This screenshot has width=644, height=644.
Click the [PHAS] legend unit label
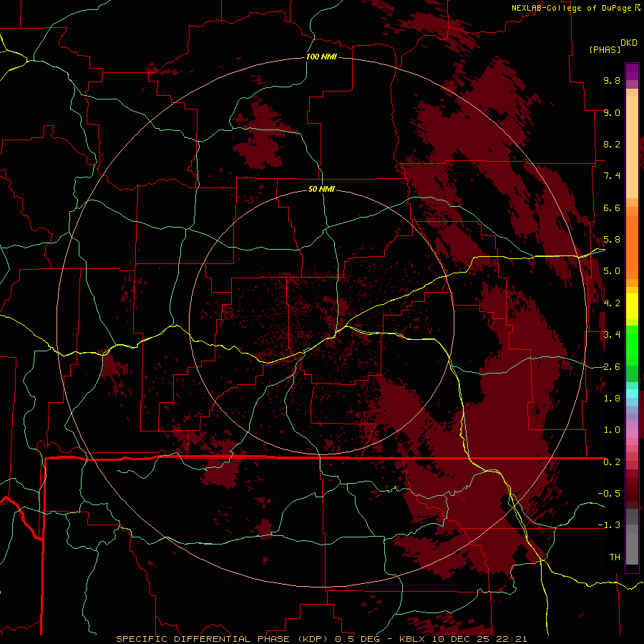[605, 49]
